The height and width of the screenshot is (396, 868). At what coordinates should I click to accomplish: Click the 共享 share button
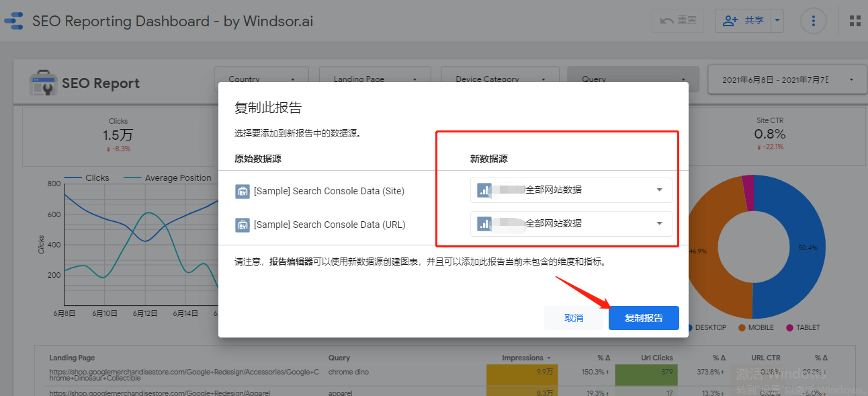point(743,21)
